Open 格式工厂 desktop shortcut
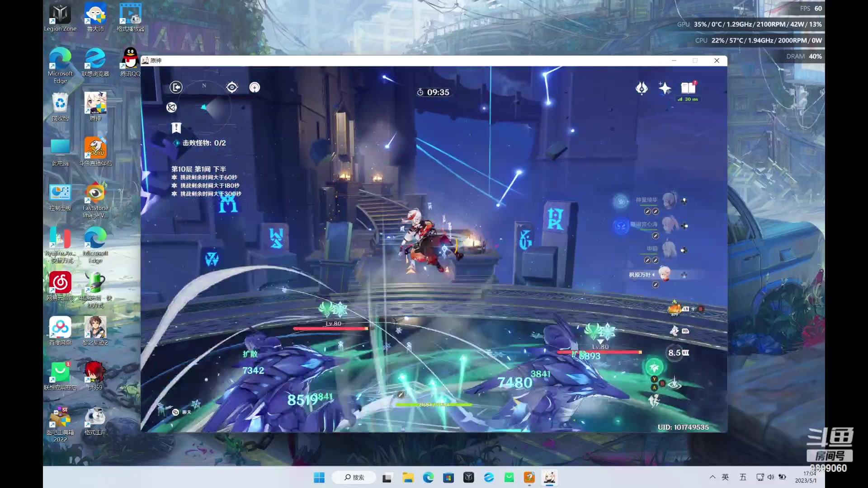The width and height of the screenshot is (868, 488). (95, 421)
